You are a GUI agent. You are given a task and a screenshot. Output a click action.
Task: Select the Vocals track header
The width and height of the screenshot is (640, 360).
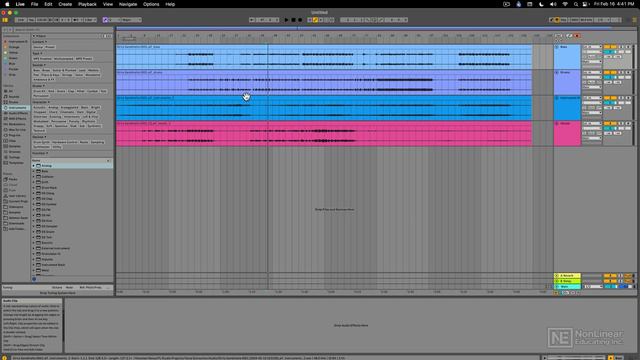point(567,133)
